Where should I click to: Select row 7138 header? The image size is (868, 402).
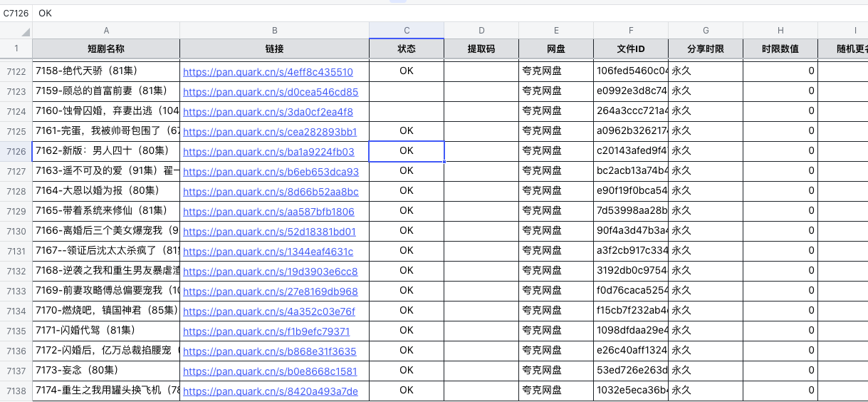coord(16,391)
